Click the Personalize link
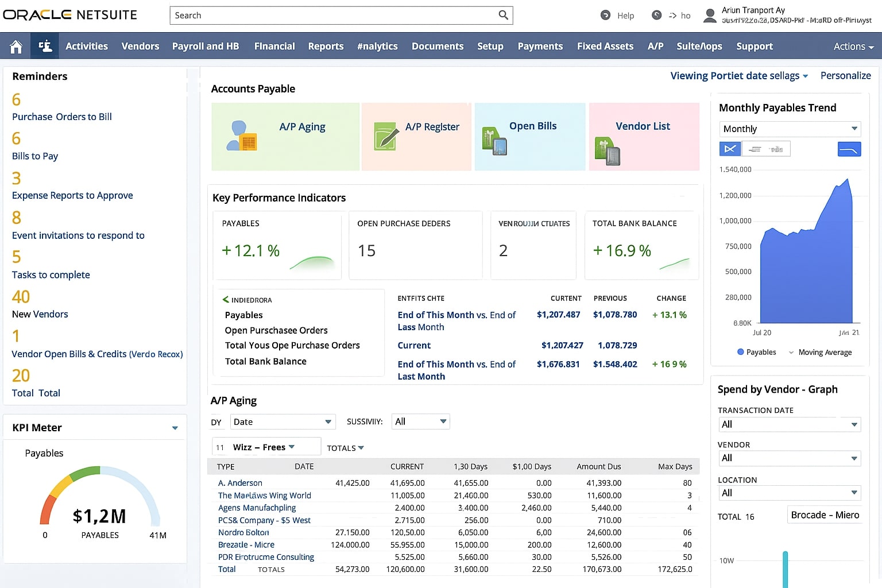This screenshot has width=882, height=588. (845, 76)
